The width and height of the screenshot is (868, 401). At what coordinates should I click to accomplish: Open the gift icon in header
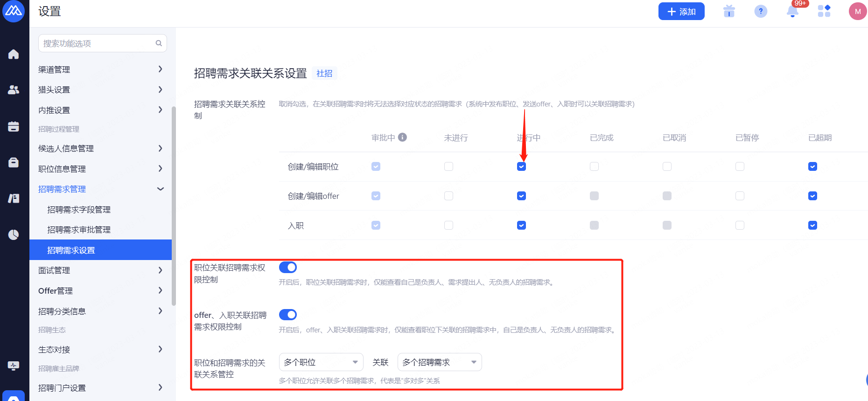click(x=729, y=11)
